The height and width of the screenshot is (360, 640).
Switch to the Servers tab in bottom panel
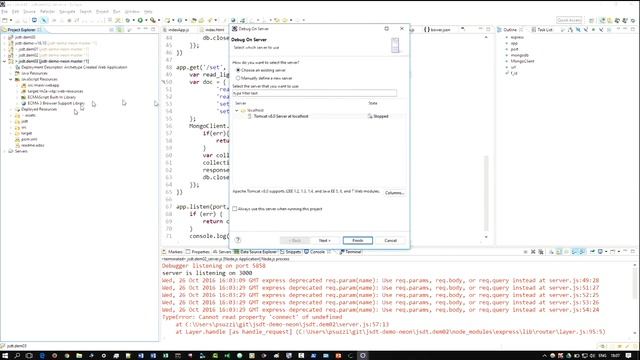coord(222,252)
